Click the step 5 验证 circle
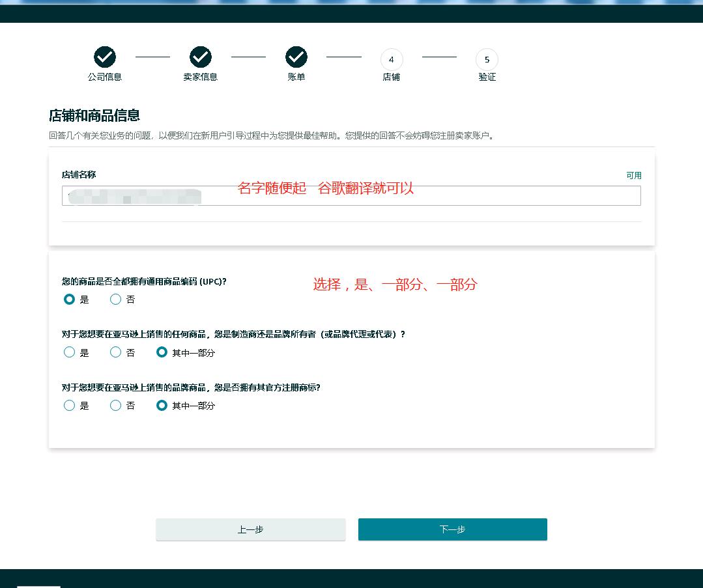Viewport: 703px width, 588px height. click(x=487, y=59)
